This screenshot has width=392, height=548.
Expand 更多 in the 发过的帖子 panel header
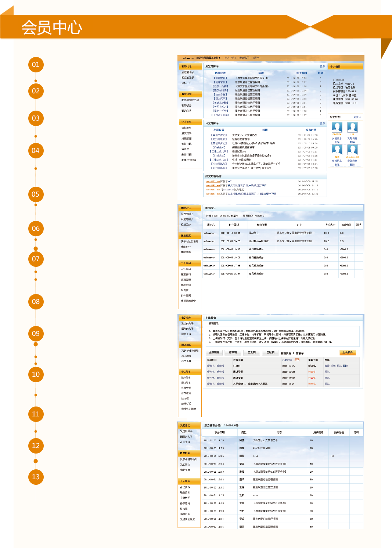tap(322, 66)
